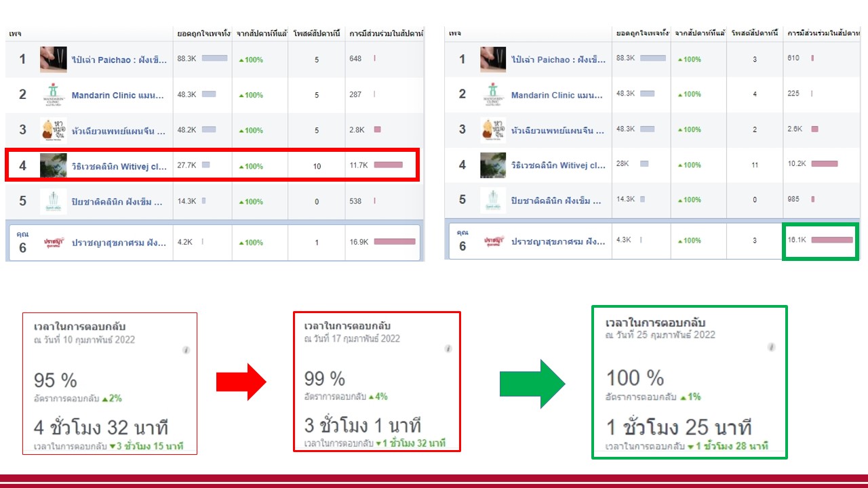
Task: Click the 88.3K likes bar in left table
Action: click(214, 59)
